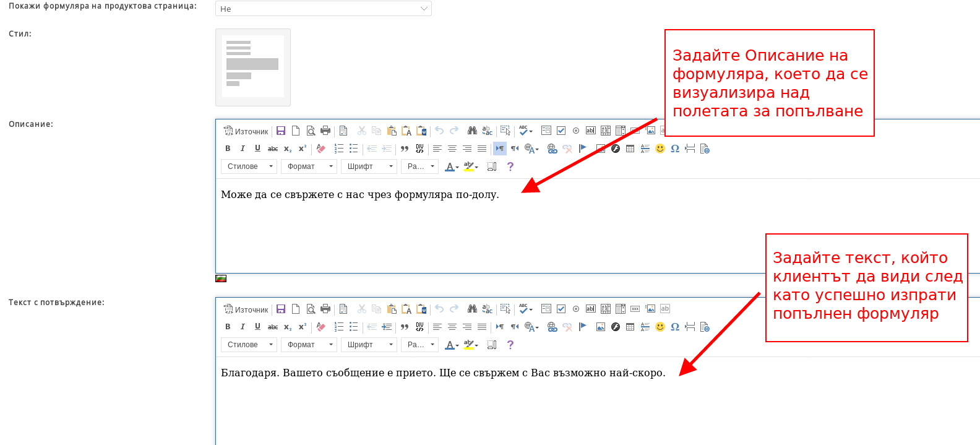980x445 pixels.
Task: Select the form style thumbnail
Action: coord(252,67)
